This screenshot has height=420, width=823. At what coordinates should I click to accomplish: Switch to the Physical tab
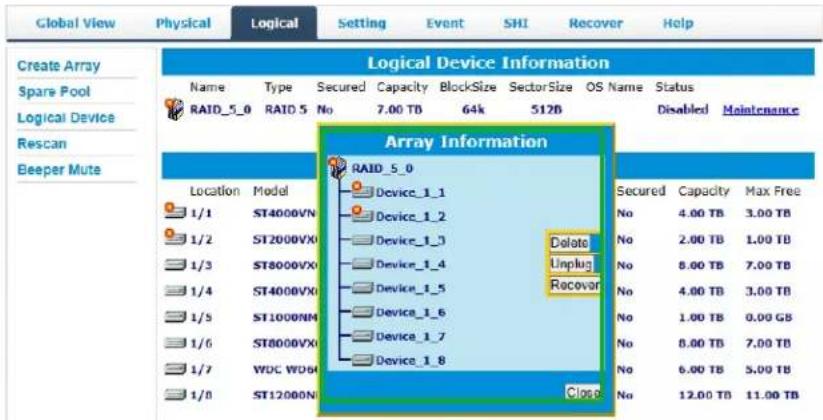pos(183,24)
